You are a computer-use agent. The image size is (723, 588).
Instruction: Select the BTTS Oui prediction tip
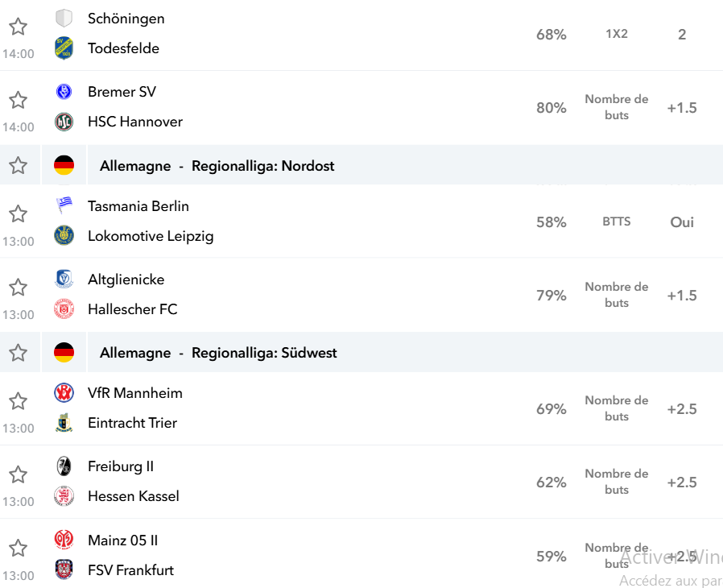pyautogui.click(x=681, y=222)
